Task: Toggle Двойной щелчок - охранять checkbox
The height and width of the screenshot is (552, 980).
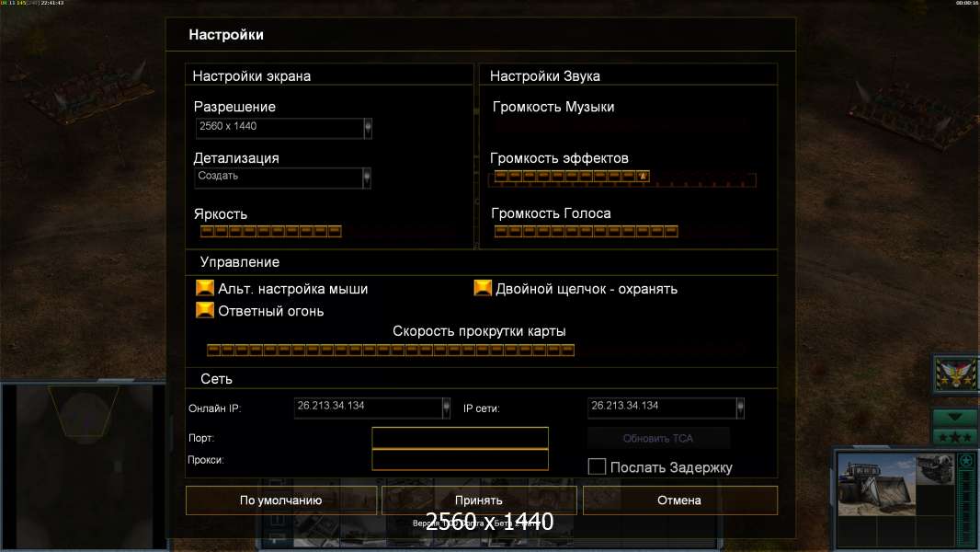Action: [x=483, y=288]
